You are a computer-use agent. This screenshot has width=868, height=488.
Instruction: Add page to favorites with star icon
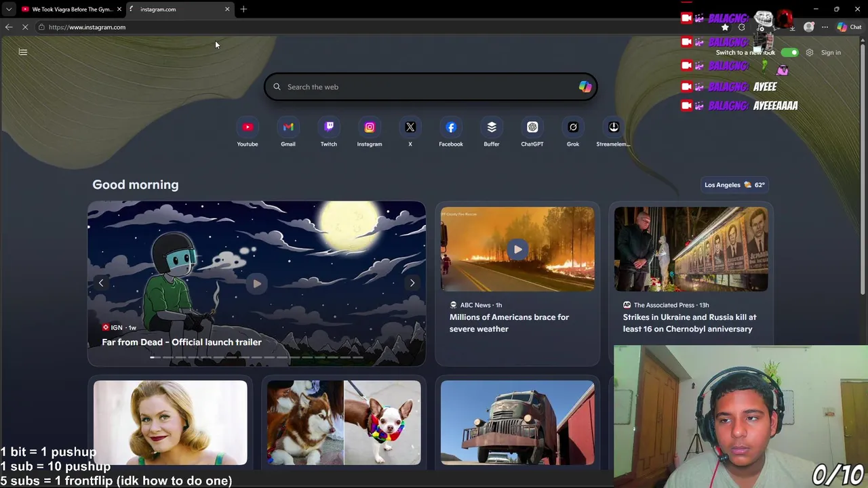coord(725,27)
